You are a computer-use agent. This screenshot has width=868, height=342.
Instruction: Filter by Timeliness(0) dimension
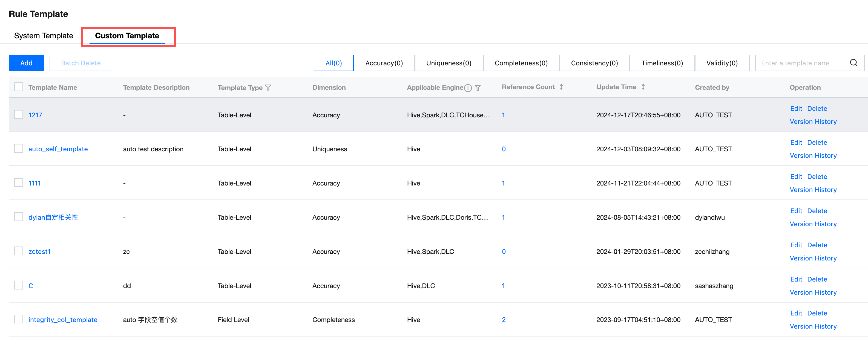coord(662,63)
